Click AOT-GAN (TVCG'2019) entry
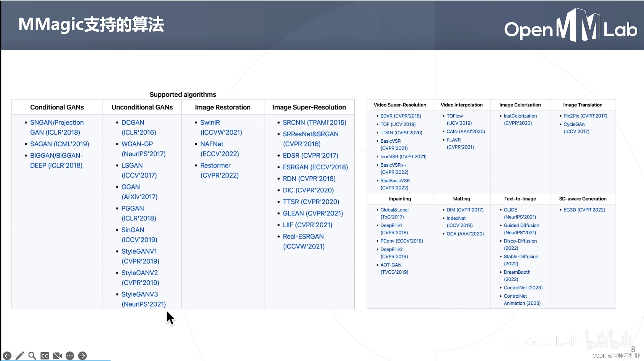Screen dimensions: 644x361 tap(394, 268)
